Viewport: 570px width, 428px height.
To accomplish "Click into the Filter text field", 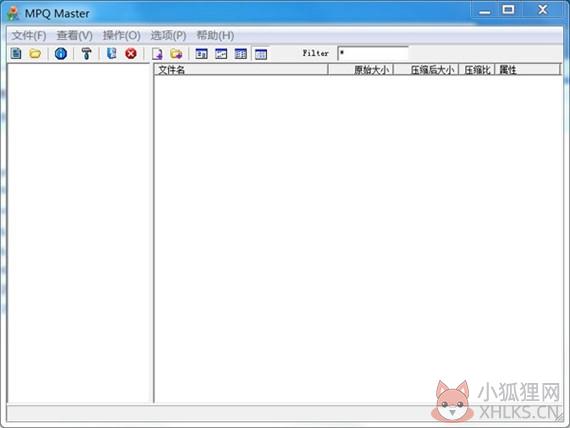I will click(x=373, y=53).
